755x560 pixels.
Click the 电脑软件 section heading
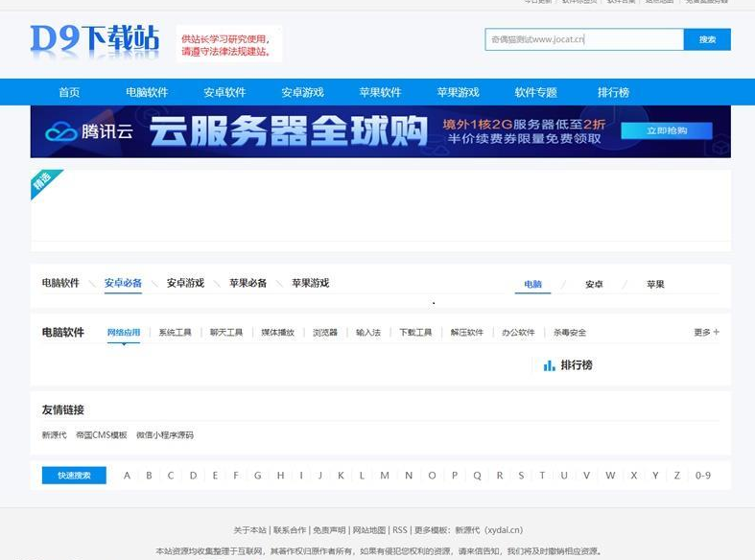(63, 333)
